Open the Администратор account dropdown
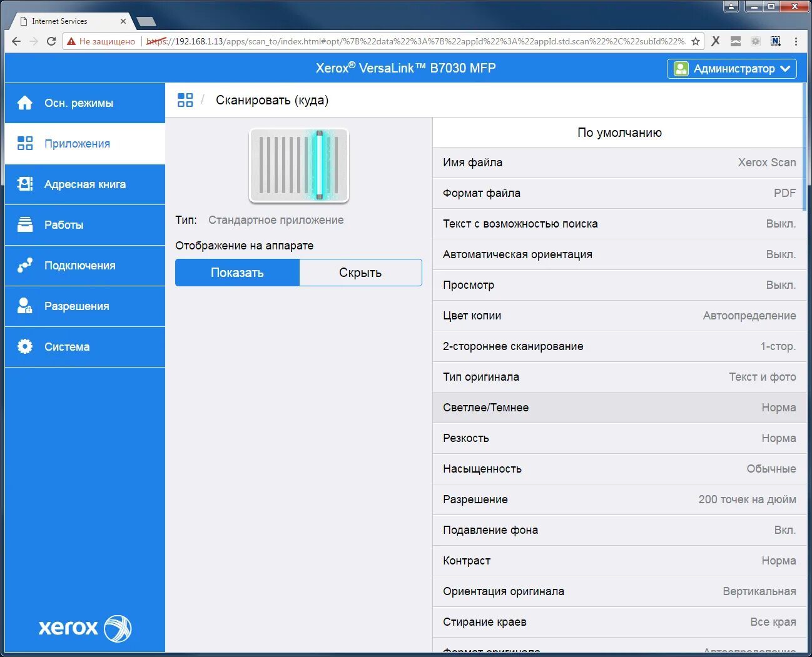The image size is (812, 657). [732, 69]
